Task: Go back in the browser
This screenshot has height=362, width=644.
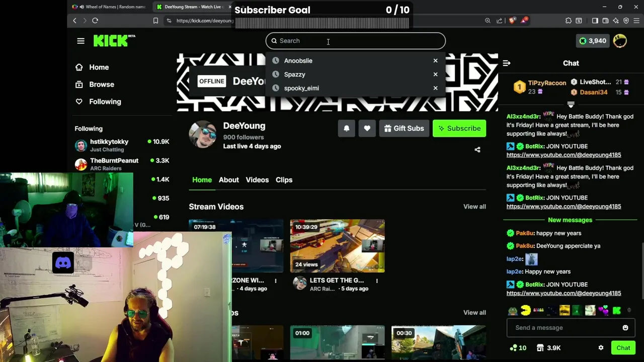Action: pyautogui.click(x=74, y=21)
